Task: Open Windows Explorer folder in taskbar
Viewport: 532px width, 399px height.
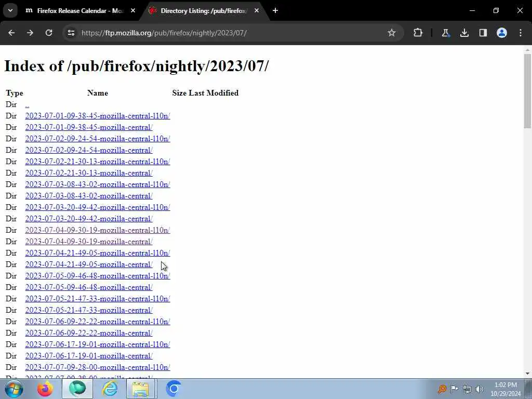Action: [x=141, y=389]
